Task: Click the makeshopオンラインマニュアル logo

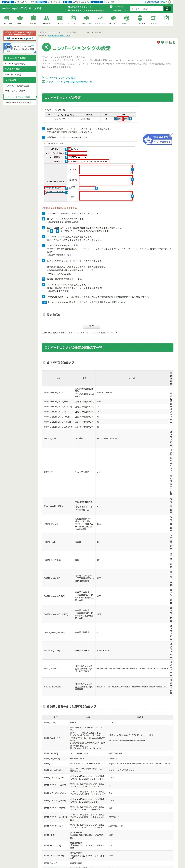Action: pyautogui.click(x=22, y=8)
